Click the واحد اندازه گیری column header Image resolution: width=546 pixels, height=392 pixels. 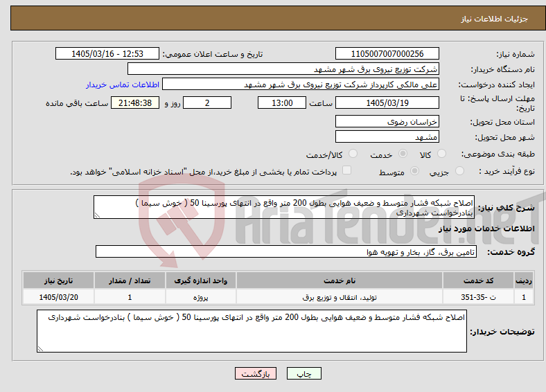coord(201,280)
